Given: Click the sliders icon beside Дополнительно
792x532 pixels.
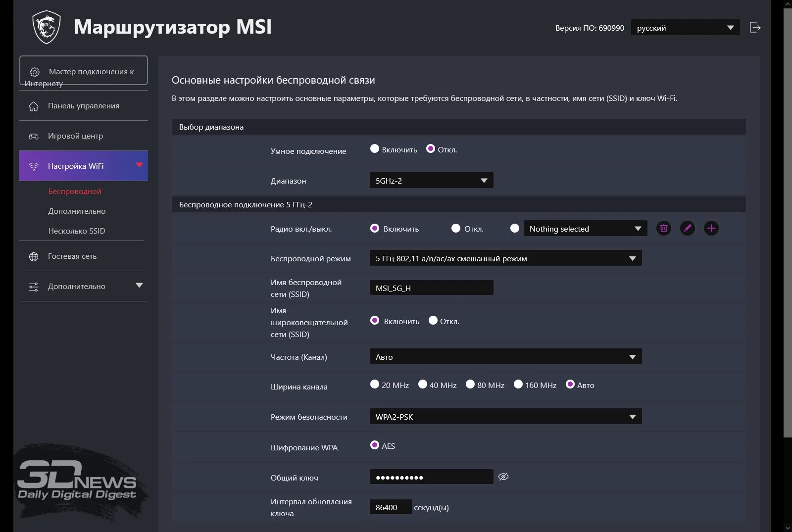Looking at the screenshot, I should [x=34, y=287].
